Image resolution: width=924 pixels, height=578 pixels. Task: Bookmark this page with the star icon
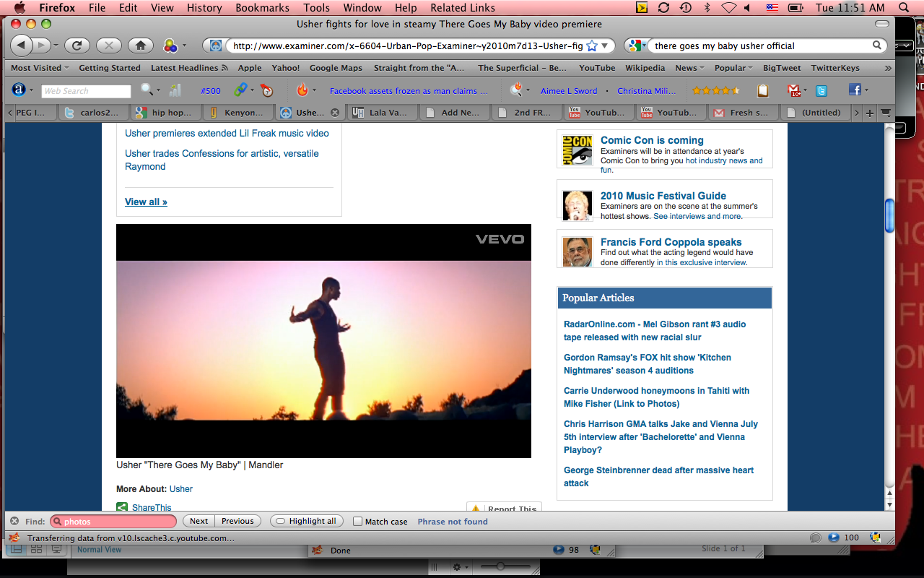[592, 46]
